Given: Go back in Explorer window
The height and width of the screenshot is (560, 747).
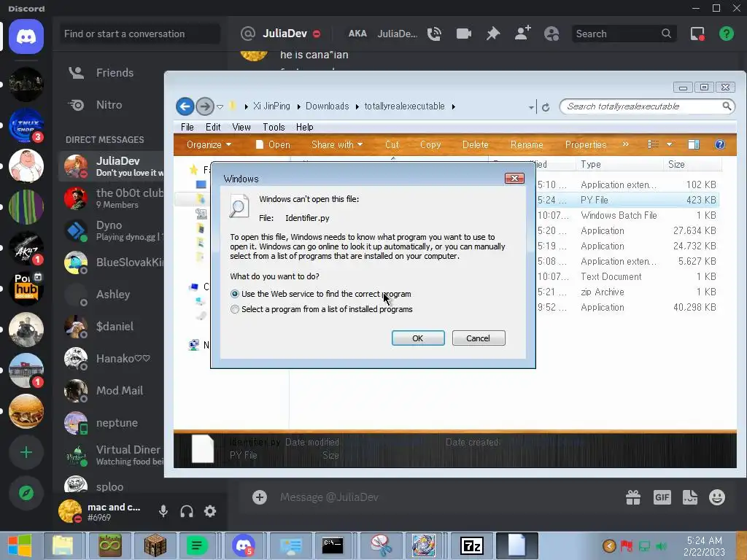Looking at the screenshot, I should [x=185, y=106].
